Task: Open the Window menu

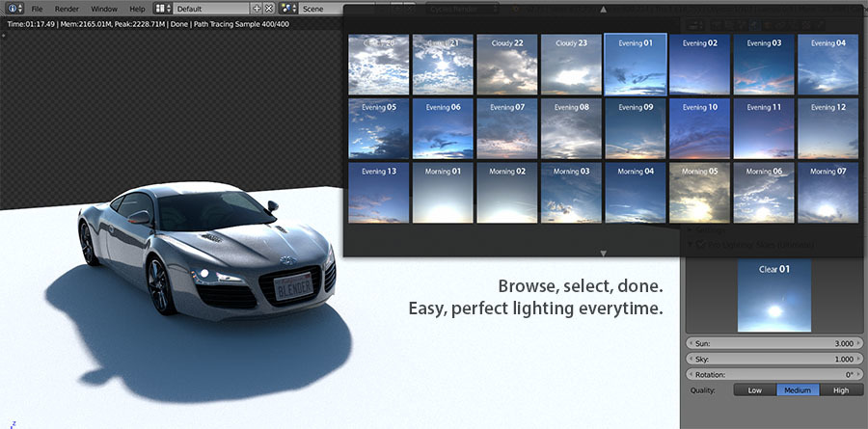Action: 104,8
